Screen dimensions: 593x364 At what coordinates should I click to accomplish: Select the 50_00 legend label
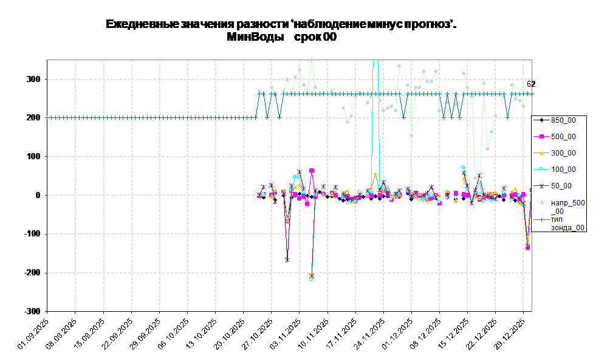tap(561, 186)
